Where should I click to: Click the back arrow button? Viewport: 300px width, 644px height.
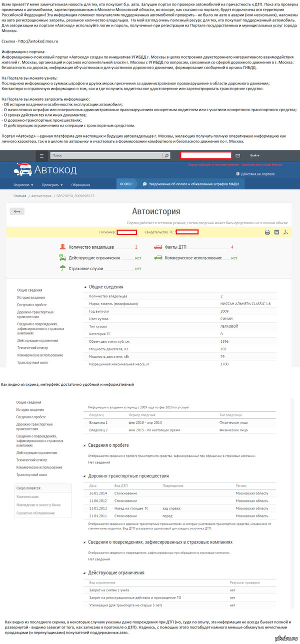click(17, 212)
